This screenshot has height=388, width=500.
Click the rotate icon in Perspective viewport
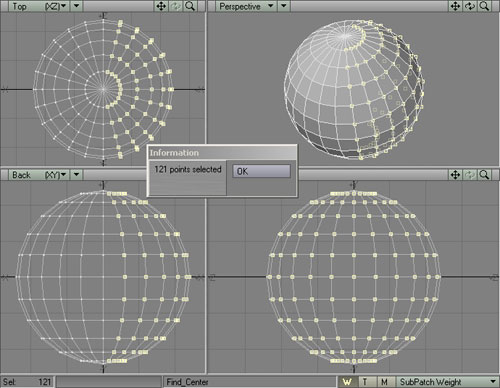(x=470, y=6)
